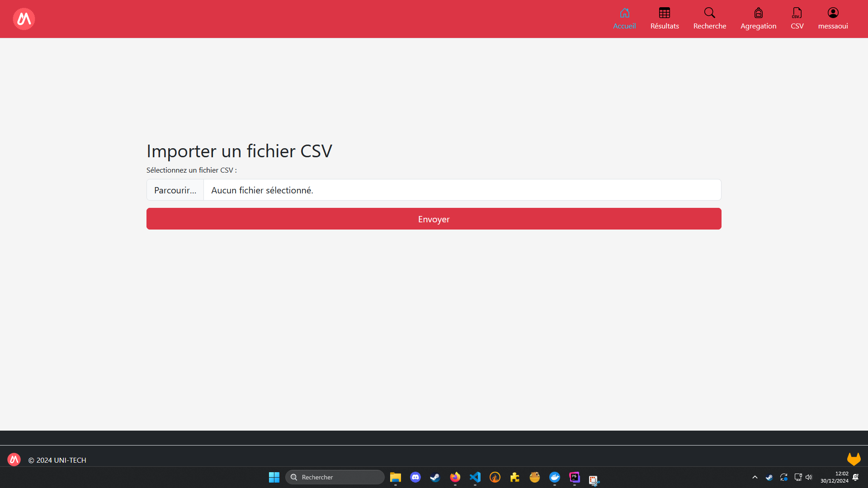
Task: Open the Windows Start menu
Action: [x=274, y=477]
